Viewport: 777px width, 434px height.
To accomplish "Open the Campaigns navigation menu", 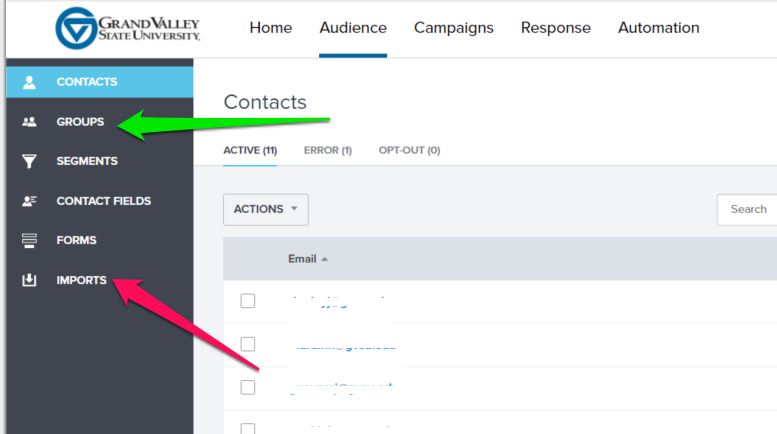I will [454, 28].
